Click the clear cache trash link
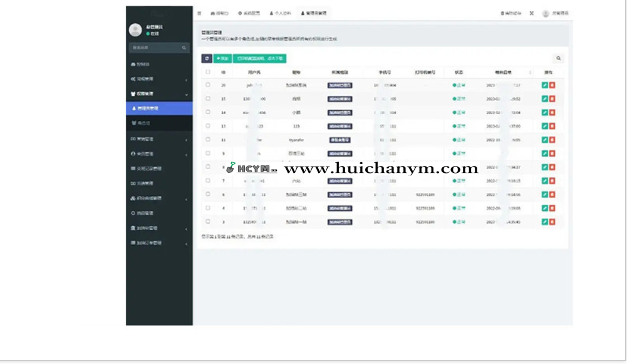627x364 pixels. [x=511, y=13]
